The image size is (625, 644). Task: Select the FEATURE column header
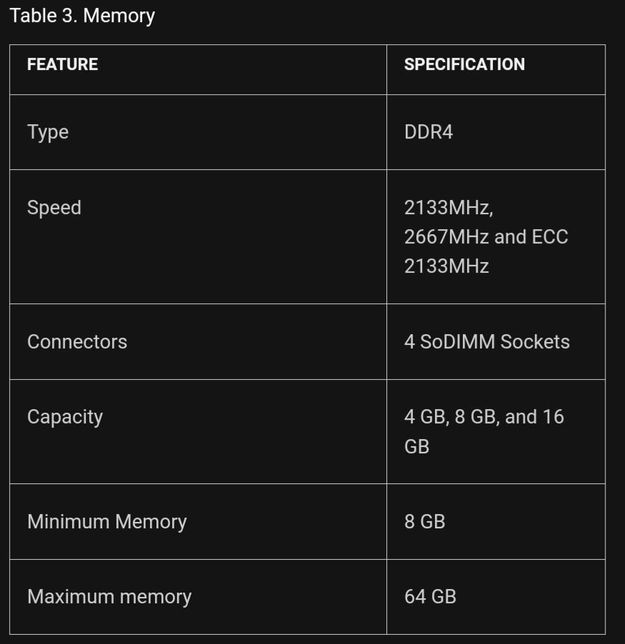[62, 64]
